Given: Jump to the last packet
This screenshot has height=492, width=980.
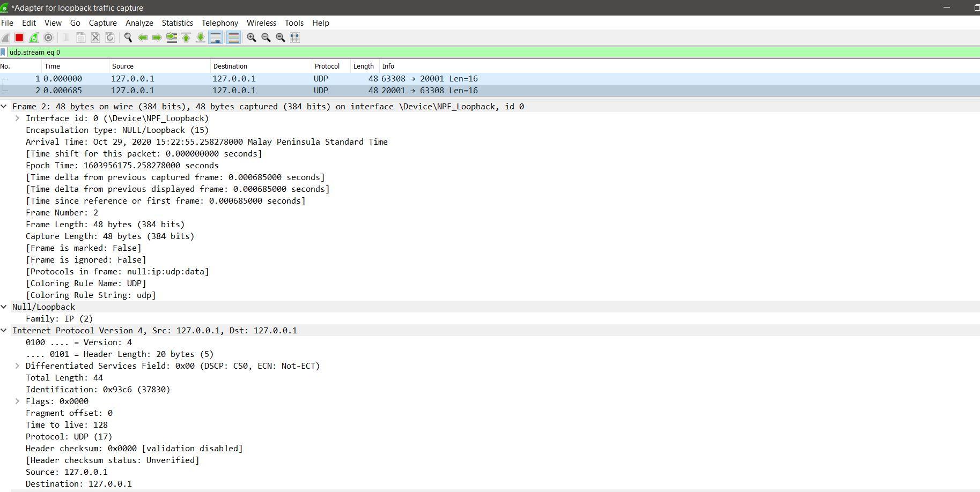Looking at the screenshot, I should pos(201,38).
